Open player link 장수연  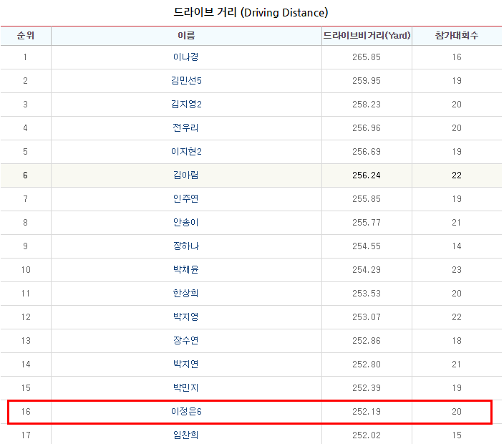tap(186, 341)
